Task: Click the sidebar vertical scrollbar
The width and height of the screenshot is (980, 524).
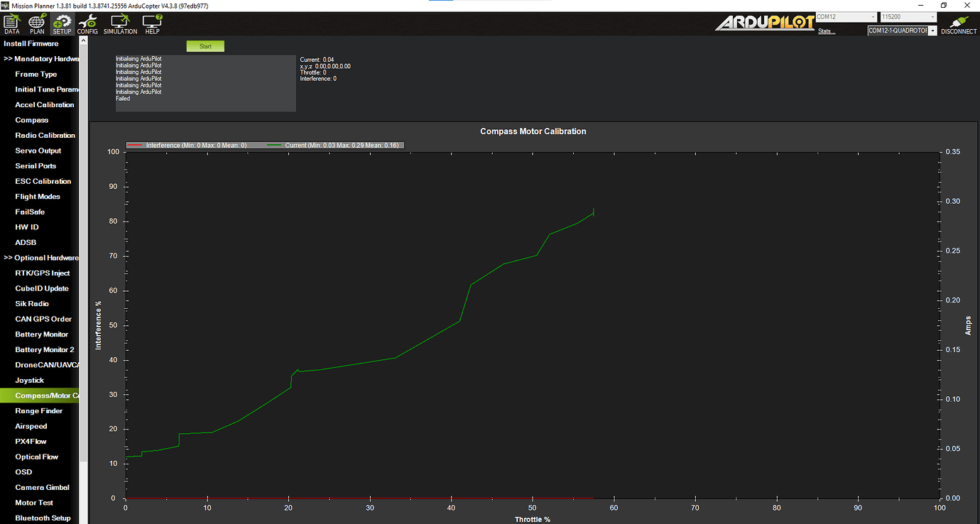Action: click(x=84, y=249)
